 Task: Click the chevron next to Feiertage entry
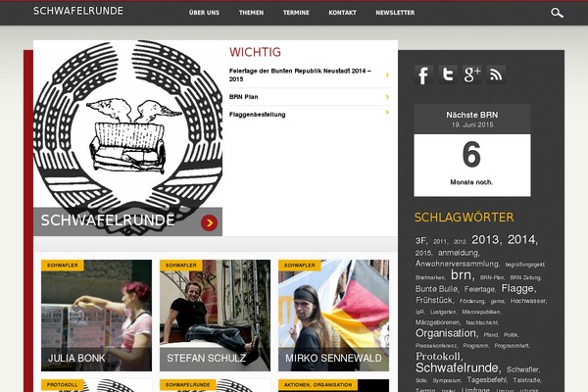click(387, 74)
